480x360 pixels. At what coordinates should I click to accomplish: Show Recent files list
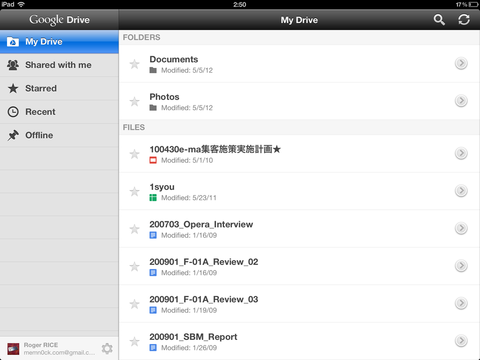pyautogui.click(x=59, y=112)
